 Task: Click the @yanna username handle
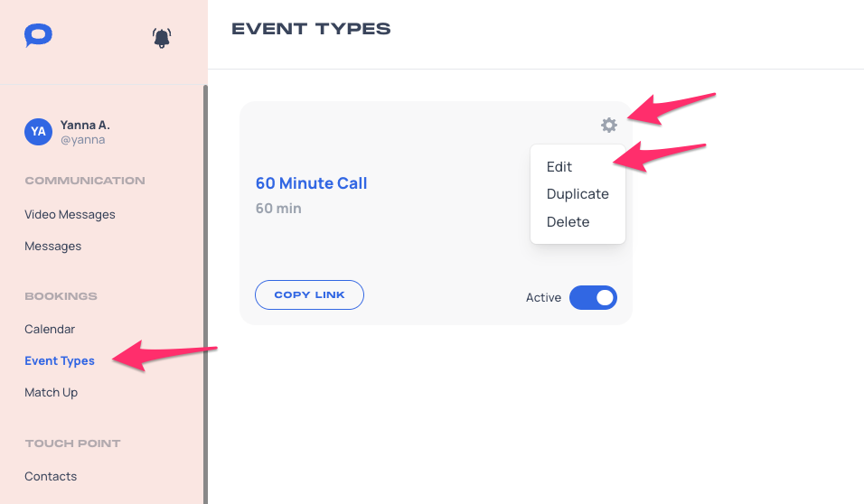pos(82,140)
